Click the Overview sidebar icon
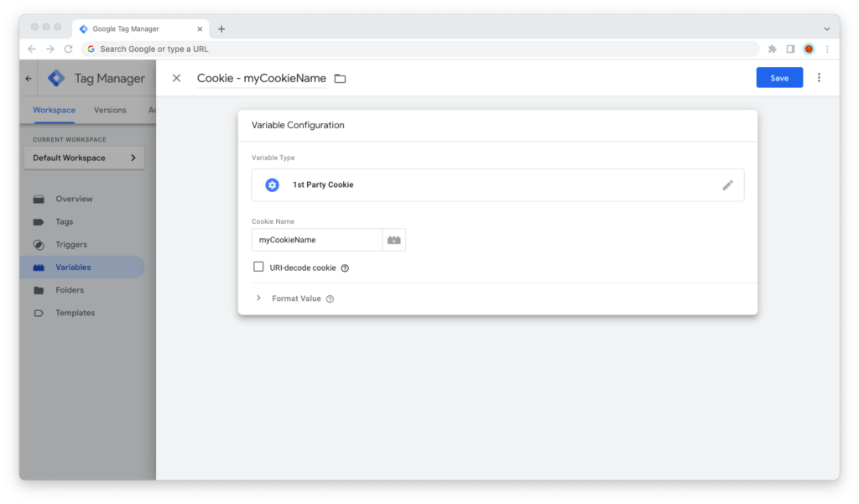 coord(39,200)
